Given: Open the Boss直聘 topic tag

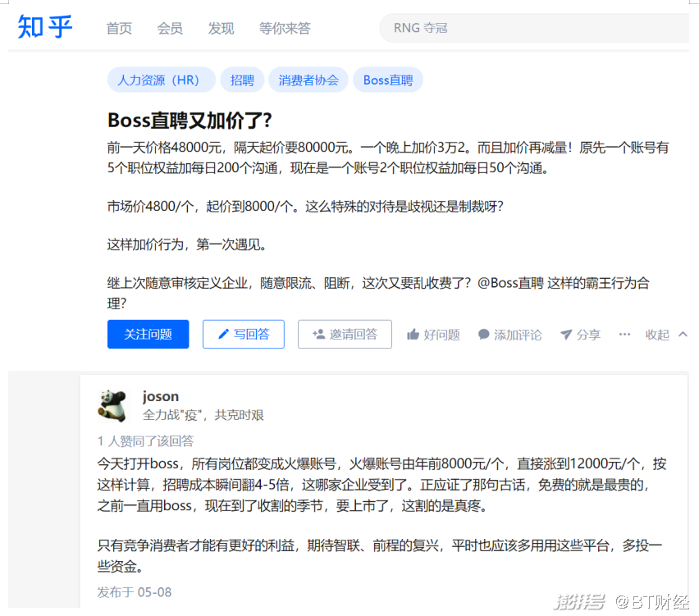Looking at the screenshot, I should point(388,80).
